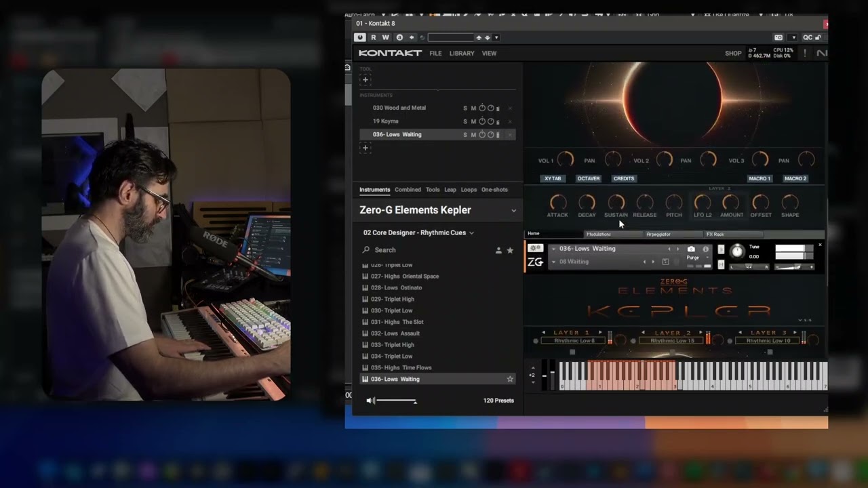Open the VIEW menu in Kontakt
This screenshot has width=868, height=488.
pyautogui.click(x=489, y=53)
